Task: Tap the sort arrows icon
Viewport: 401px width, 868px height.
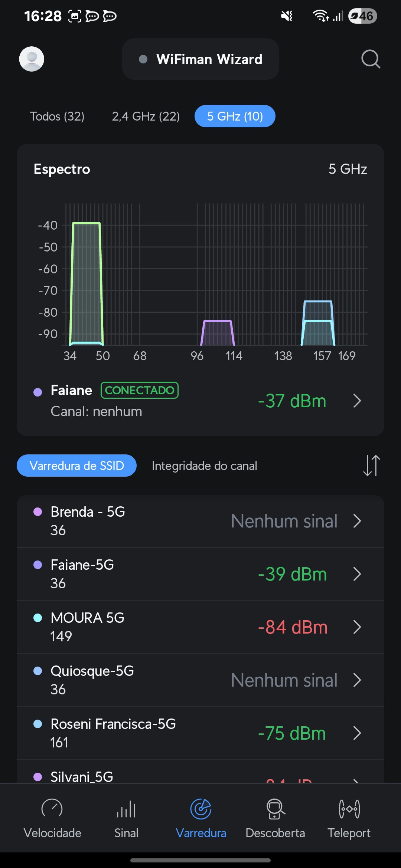Action: pos(371,466)
